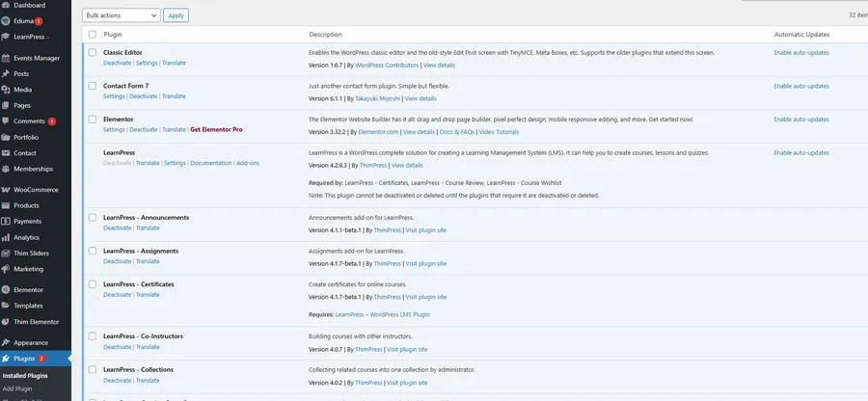The width and height of the screenshot is (868, 401).
Task: Click the Comments speech bubble icon
Action: [x=7, y=121]
